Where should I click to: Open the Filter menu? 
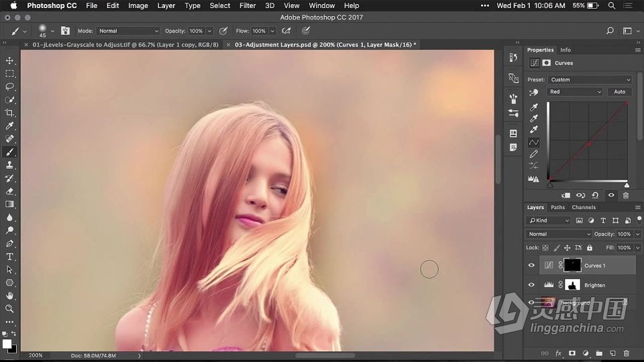[248, 6]
